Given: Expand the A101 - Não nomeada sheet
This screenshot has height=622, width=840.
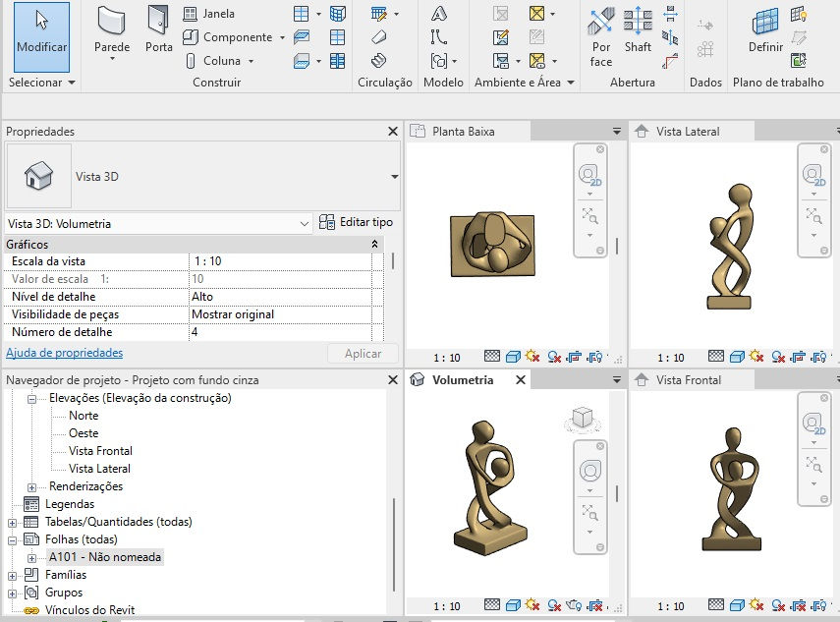Looking at the screenshot, I should 31,558.
